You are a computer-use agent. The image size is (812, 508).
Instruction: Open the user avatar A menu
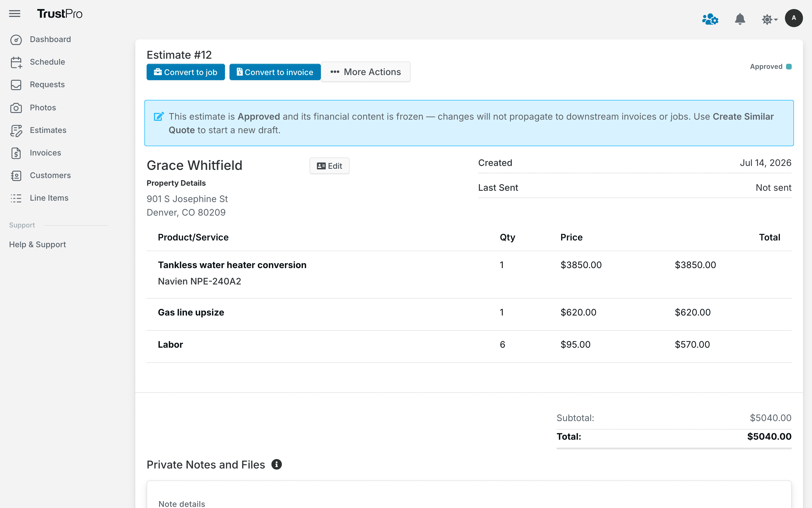point(794,18)
